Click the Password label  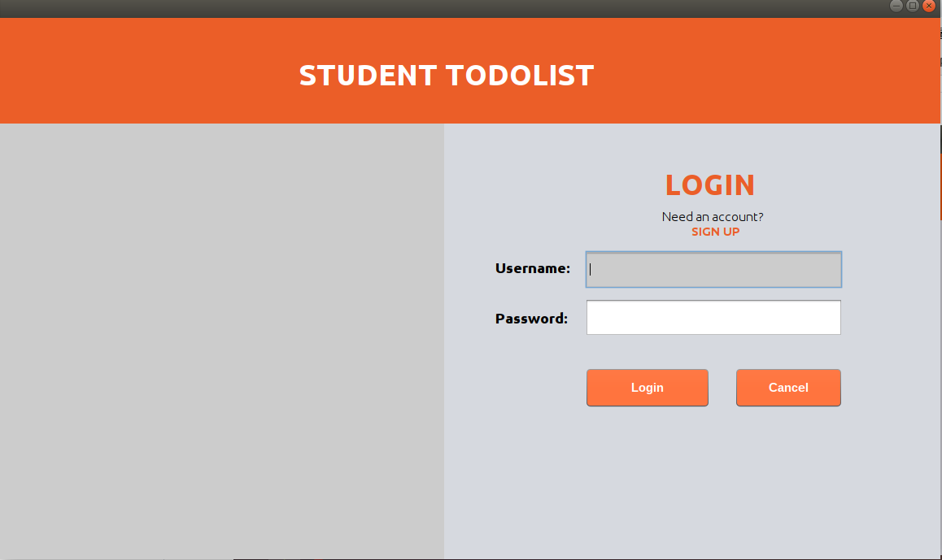click(x=531, y=319)
